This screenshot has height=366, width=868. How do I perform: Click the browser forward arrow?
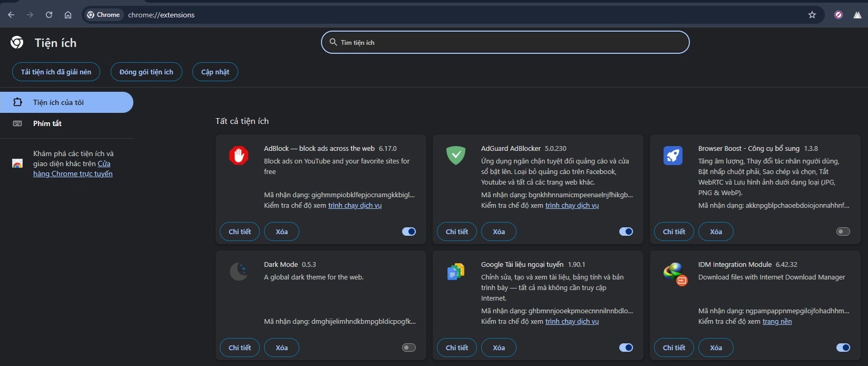pyautogui.click(x=30, y=15)
